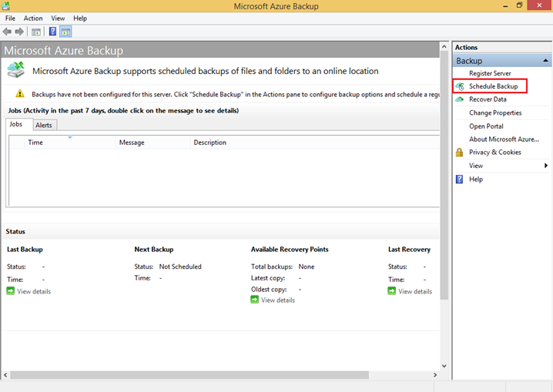Click the 'Actions' pane header
The image size is (553, 392).
466,47
